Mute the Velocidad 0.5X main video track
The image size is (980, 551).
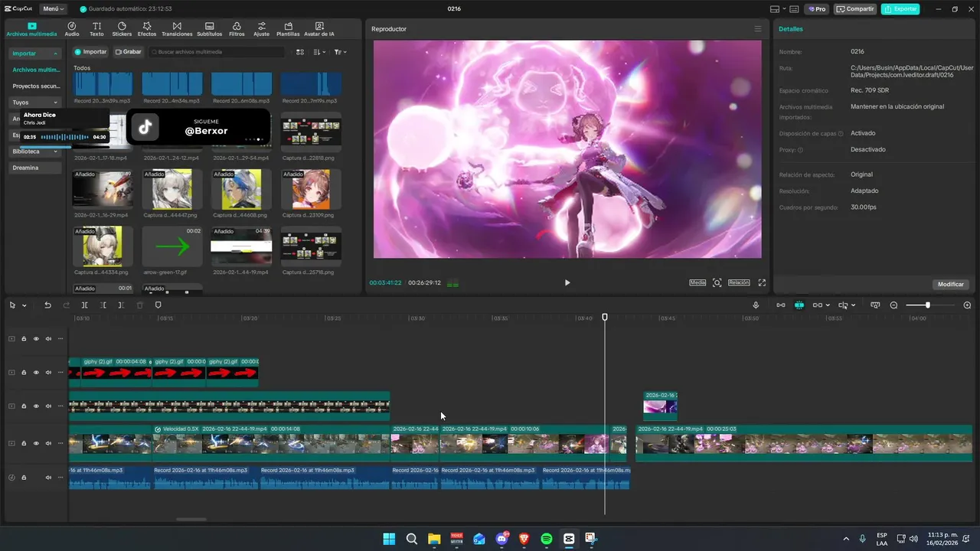tap(48, 444)
